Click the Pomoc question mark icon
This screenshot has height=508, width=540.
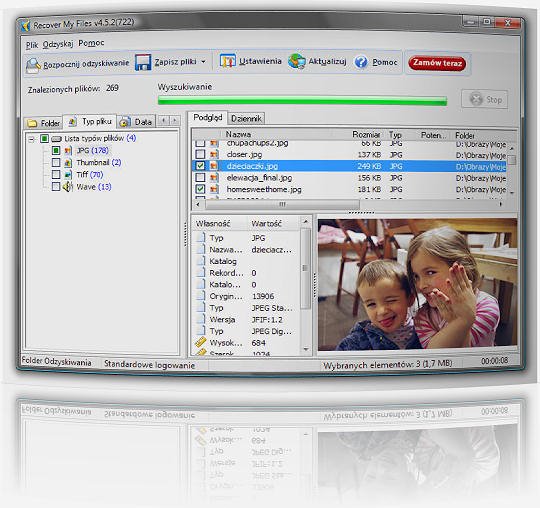(x=361, y=62)
